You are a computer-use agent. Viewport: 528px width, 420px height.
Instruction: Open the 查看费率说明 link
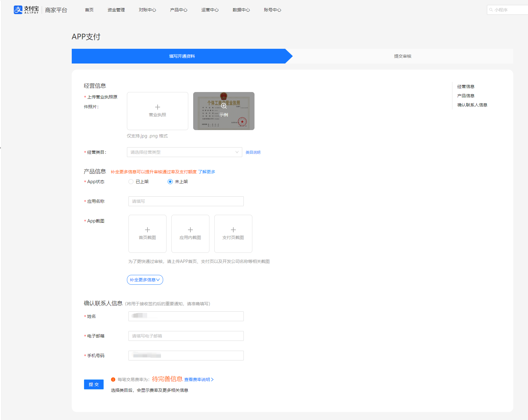pos(199,380)
